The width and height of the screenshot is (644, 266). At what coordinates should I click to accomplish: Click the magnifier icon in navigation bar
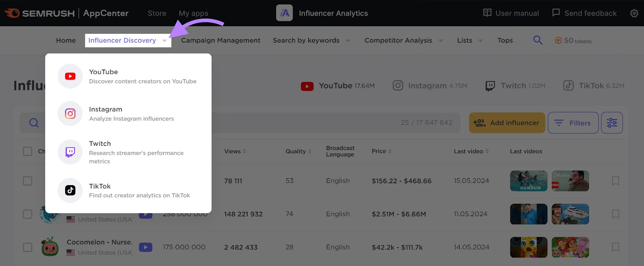tap(538, 40)
